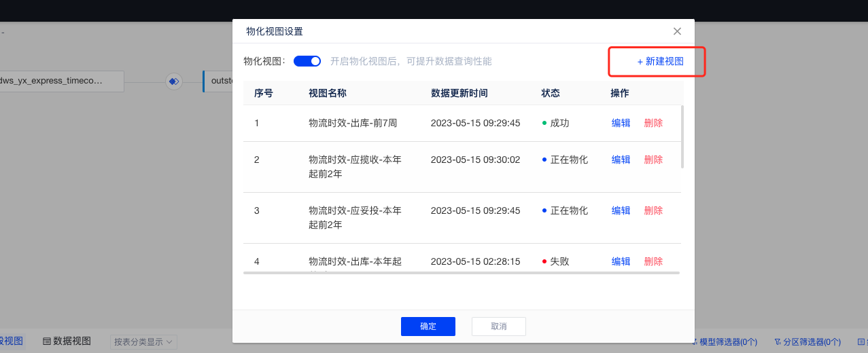Click the join diamond icon between tables
Viewport: 868px width, 353px height.
coord(174,81)
